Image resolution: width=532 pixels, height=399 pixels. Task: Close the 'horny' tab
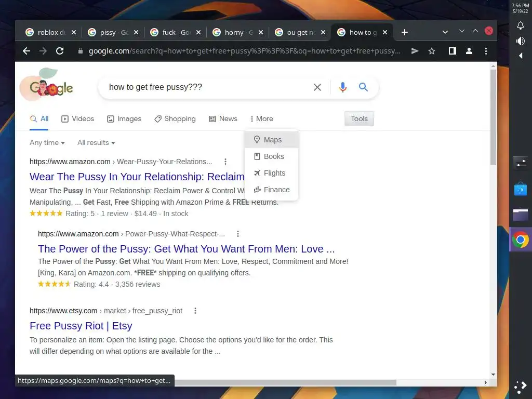pyautogui.click(x=261, y=32)
